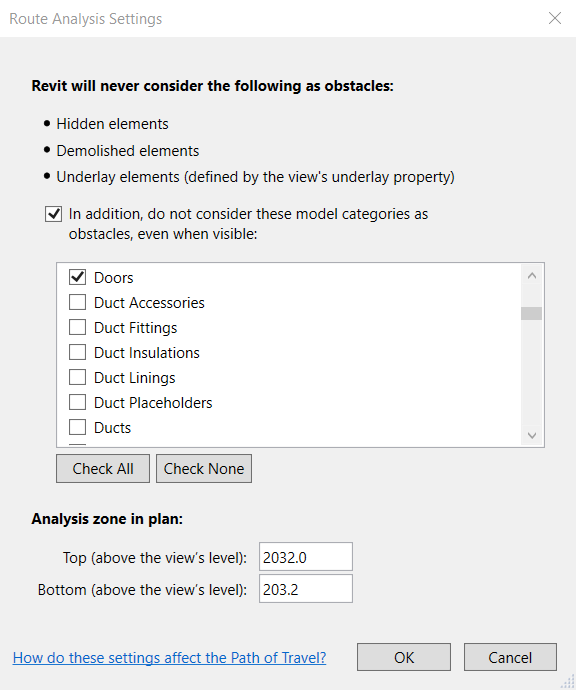Click the Doors label in the category list
The height and width of the screenshot is (690, 576).
[x=114, y=278]
